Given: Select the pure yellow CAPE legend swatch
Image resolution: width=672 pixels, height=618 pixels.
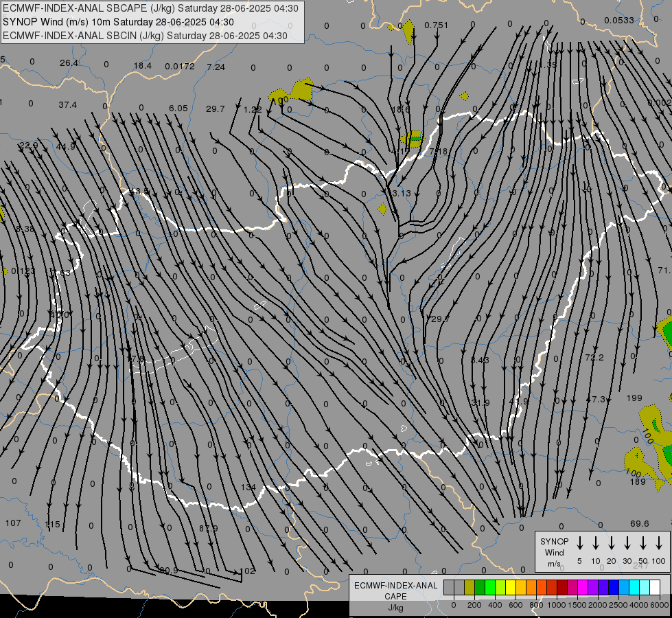Looking at the screenshot, I should click(x=511, y=588).
